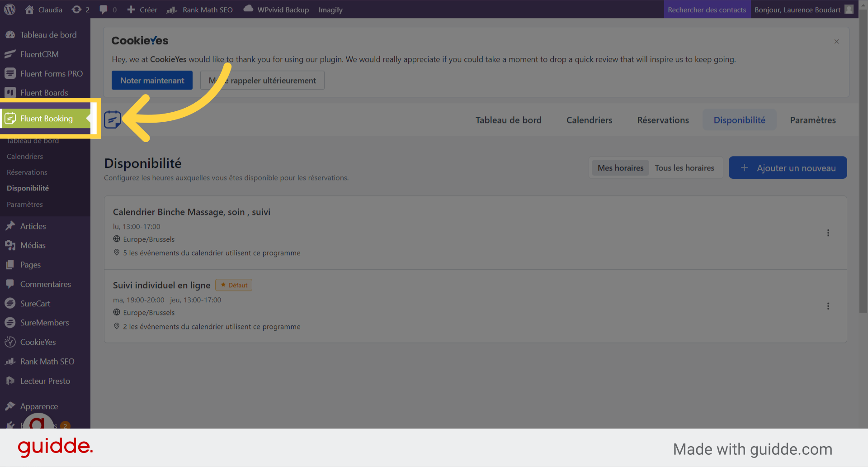868x467 pixels.
Task: Click the Fluent Booking logo icon
Action: point(113,120)
